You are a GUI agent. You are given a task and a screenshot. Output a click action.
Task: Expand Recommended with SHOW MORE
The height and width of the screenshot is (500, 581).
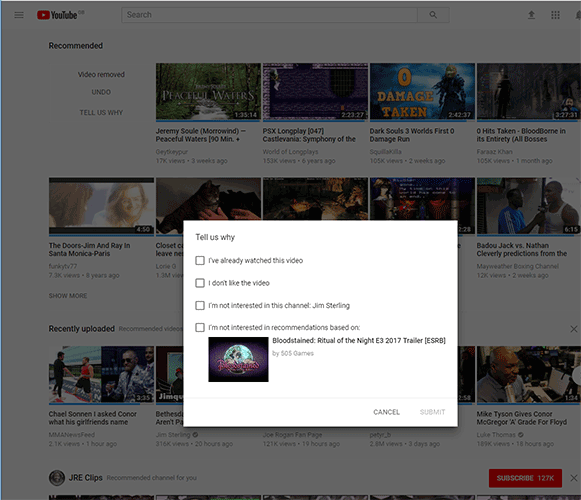[x=68, y=296]
